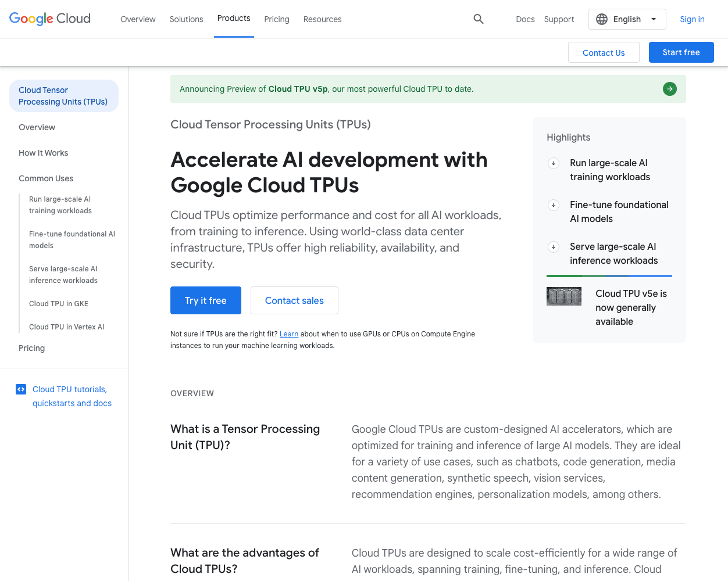Viewport: 728px width, 581px height.
Task: Click the Start free button
Action: pyautogui.click(x=681, y=52)
